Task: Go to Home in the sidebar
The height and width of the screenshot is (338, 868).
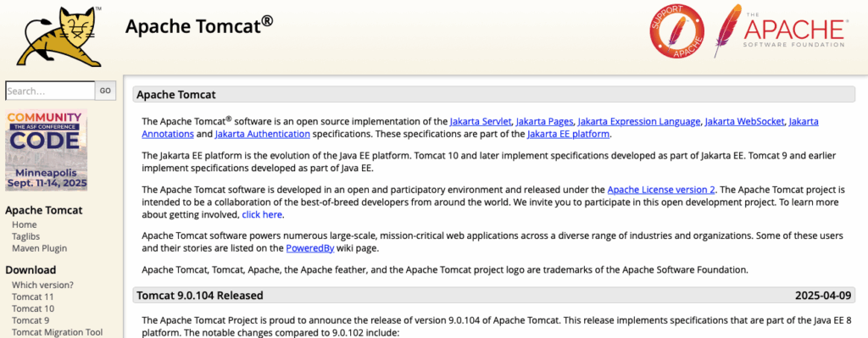Action: (25, 224)
